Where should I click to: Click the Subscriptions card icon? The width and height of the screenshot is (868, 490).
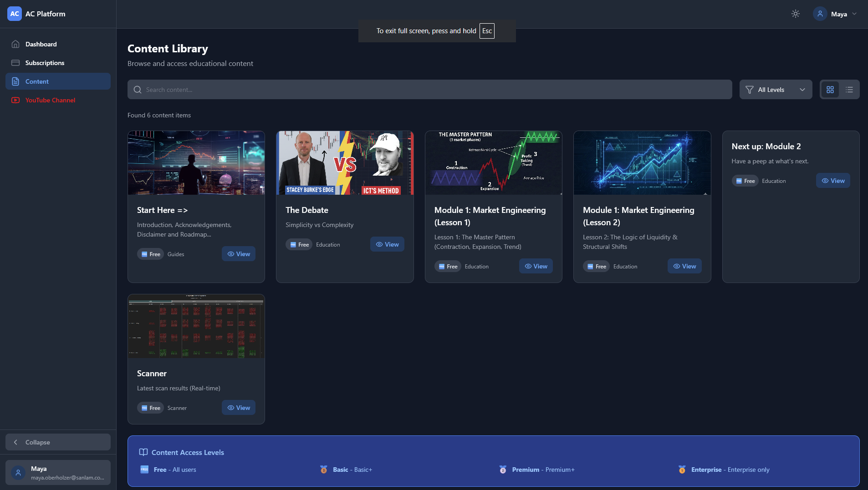point(15,63)
